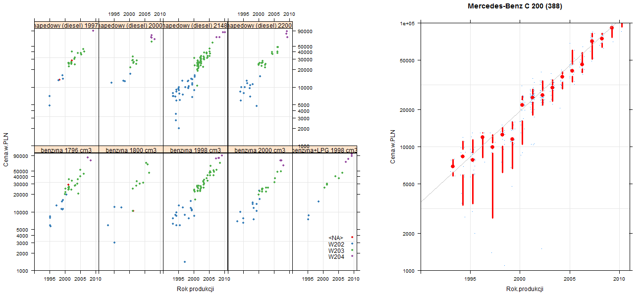
Task: Select the 'benzyna 1796 cm3' panel header
Action: coord(66,149)
